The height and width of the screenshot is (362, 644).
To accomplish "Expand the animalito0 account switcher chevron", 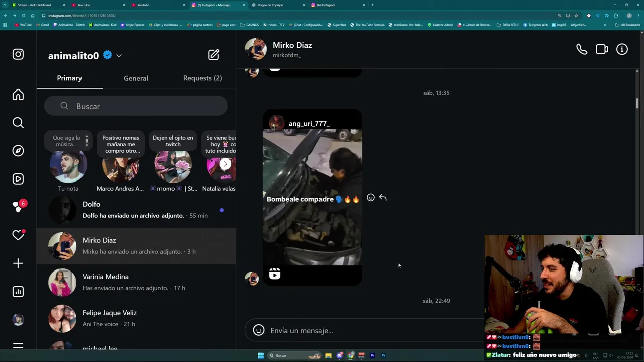I will click(x=119, y=56).
